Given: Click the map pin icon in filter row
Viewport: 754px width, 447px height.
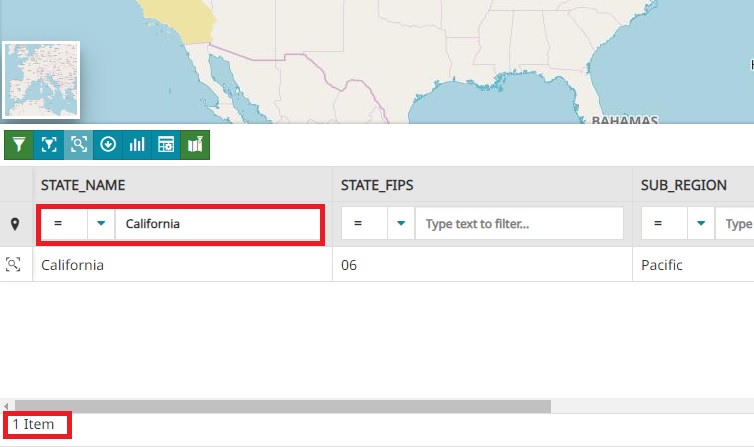Looking at the screenshot, I should [15, 224].
